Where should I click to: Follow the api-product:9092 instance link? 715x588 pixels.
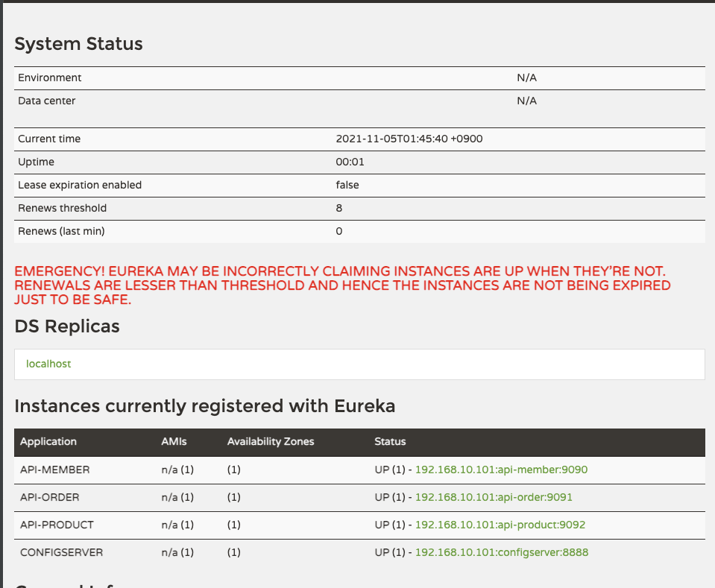pos(500,525)
